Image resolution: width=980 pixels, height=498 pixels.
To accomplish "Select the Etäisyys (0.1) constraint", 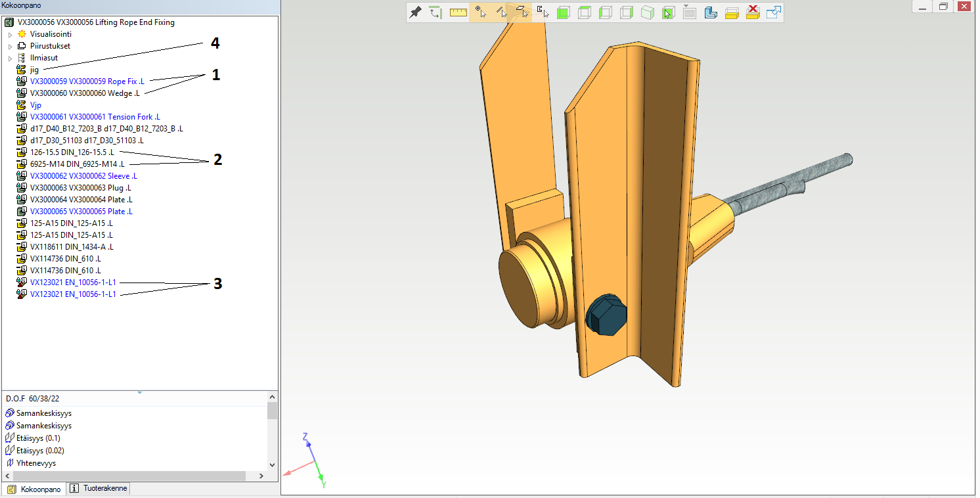I will coord(39,438).
